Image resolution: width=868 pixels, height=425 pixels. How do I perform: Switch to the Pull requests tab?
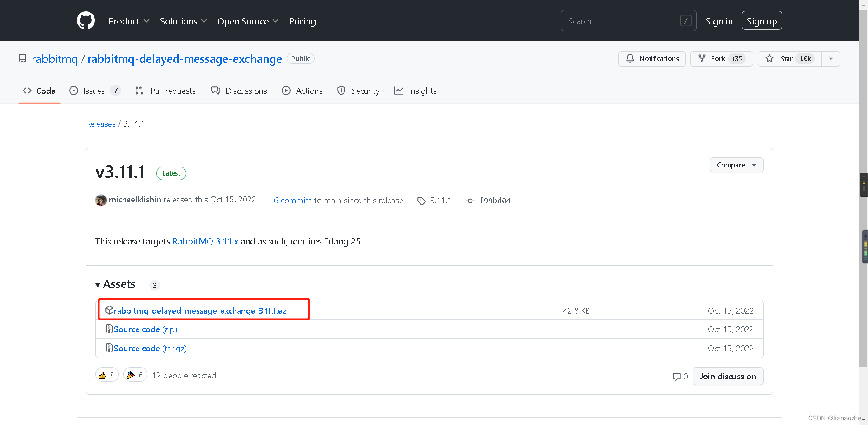[165, 91]
